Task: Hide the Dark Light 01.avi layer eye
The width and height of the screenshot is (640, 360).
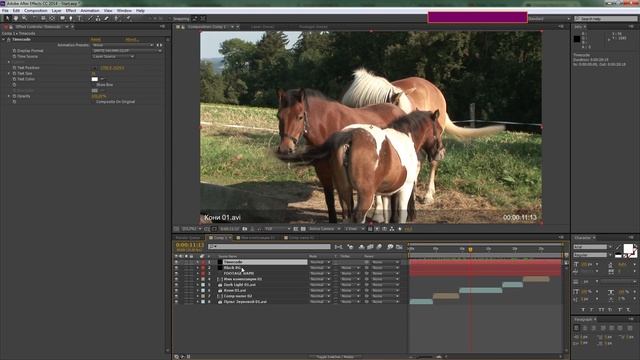Action: [x=176, y=285]
